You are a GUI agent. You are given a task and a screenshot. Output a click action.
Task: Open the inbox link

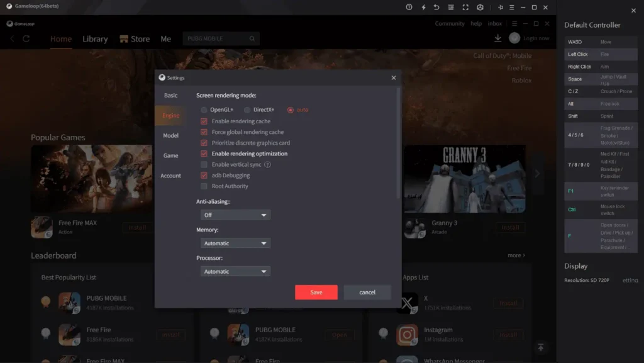[494, 23]
